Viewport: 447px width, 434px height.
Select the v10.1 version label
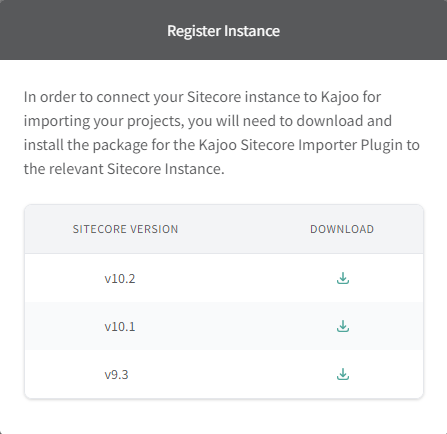[x=120, y=326]
